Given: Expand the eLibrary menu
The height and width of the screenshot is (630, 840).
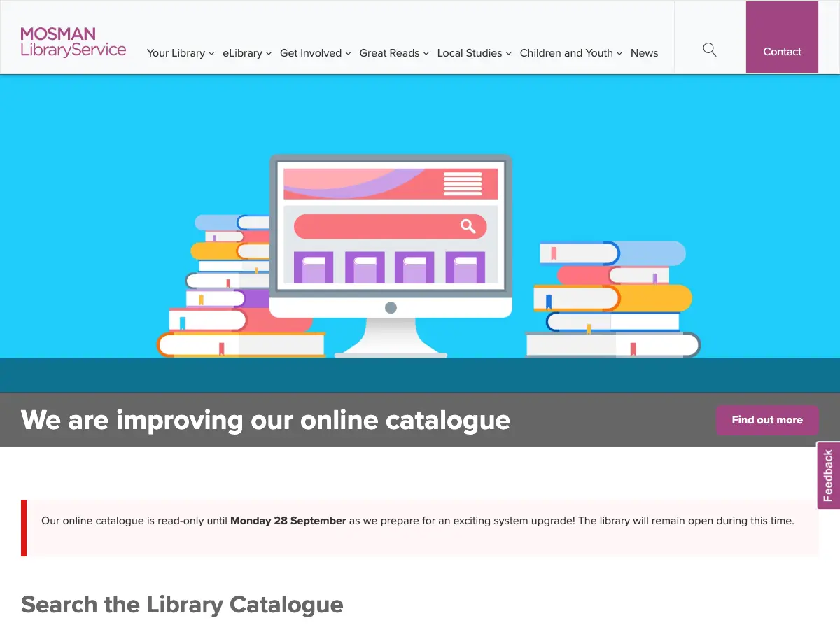Looking at the screenshot, I should pos(247,53).
